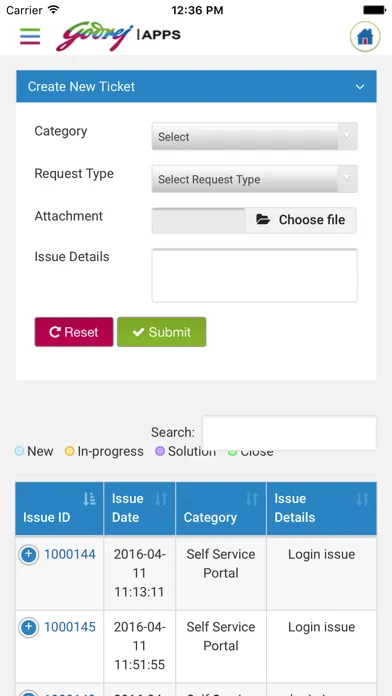Click the Choose file button
392x696 pixels.
301,220
